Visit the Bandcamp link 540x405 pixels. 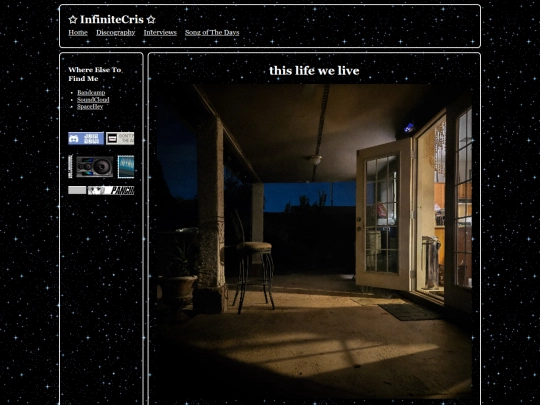(x=91, y=92)
